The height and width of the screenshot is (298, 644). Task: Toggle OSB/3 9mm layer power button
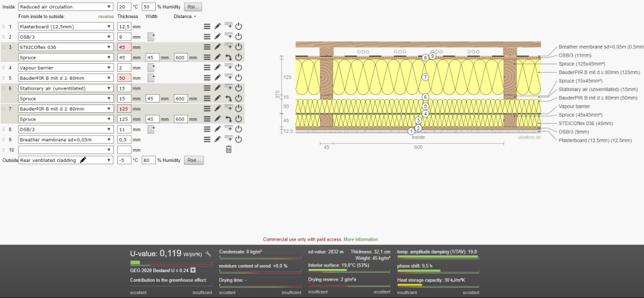pyautogui.click(x=239, y=37)
